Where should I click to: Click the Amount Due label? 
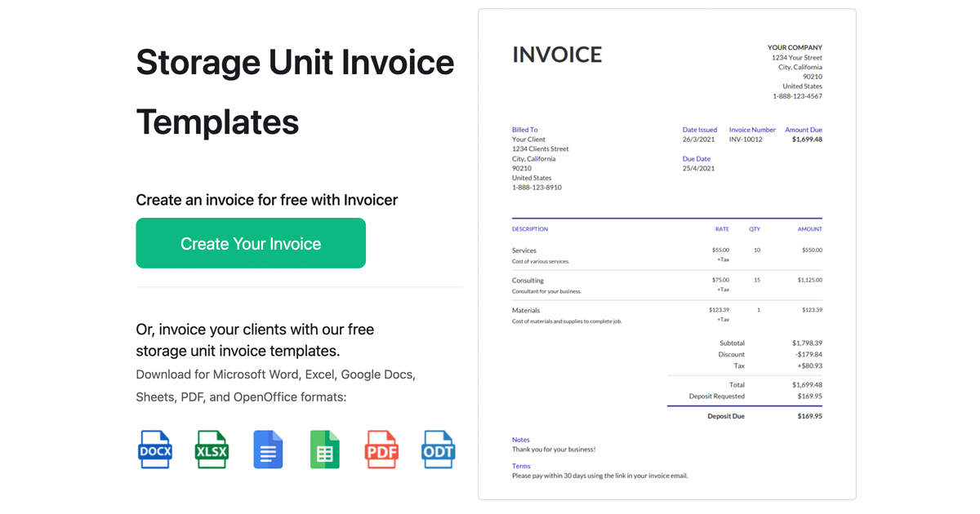804,130
